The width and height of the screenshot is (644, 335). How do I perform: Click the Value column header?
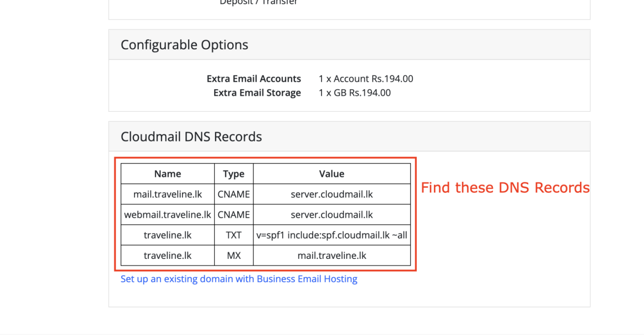(x=332, y=174)
